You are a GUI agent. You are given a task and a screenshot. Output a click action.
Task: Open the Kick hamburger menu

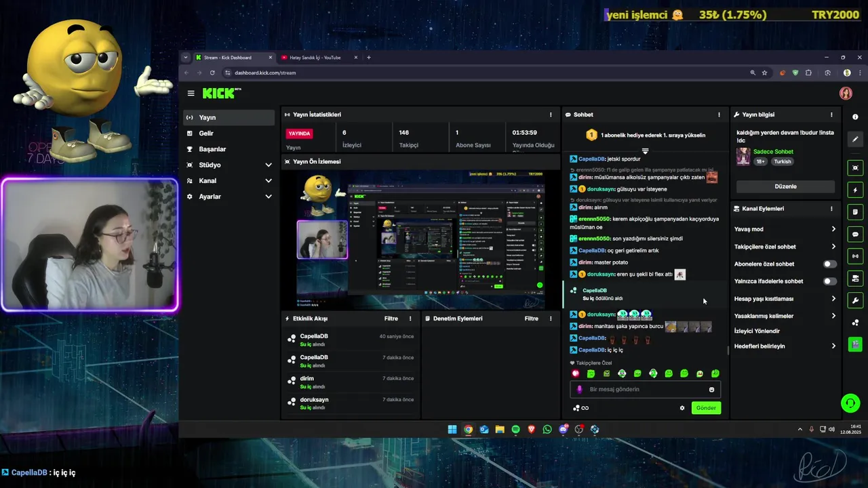click(191, 94)
